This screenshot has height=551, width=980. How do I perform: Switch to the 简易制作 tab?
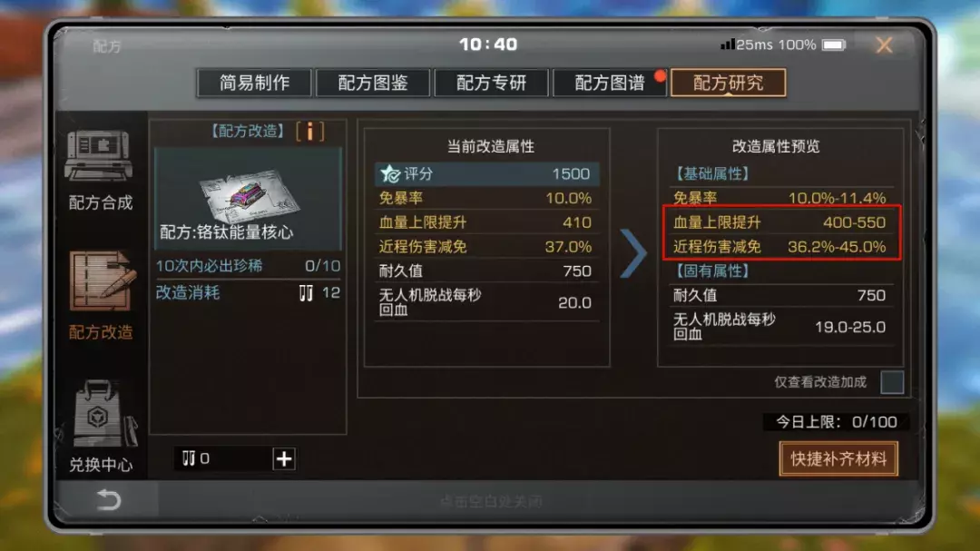[254, 83]
